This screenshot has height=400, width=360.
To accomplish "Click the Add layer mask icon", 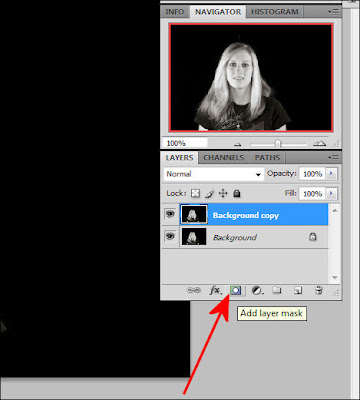I will click(236, 290).
